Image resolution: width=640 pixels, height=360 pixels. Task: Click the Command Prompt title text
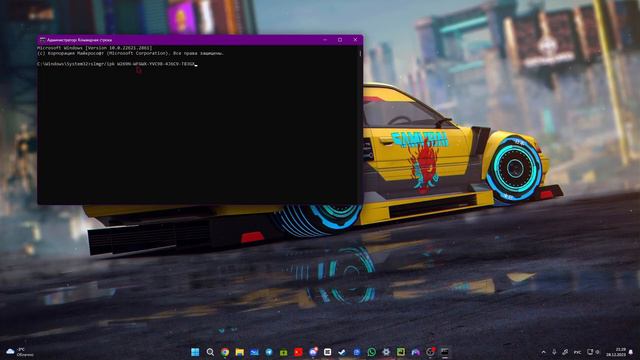[x=79, y=40]
